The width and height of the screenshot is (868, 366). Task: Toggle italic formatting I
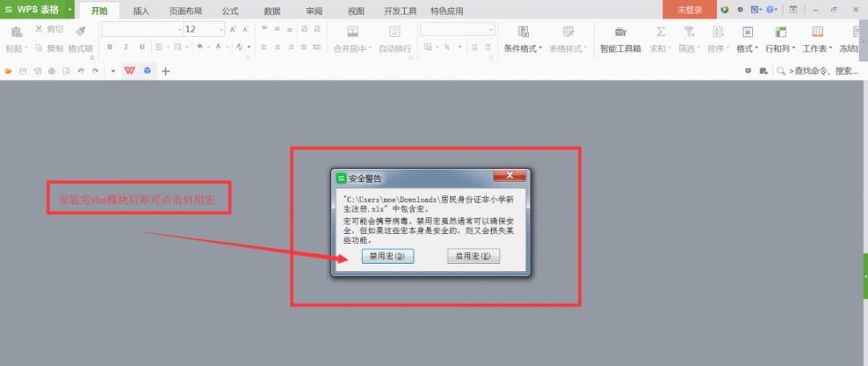(125, 47)
